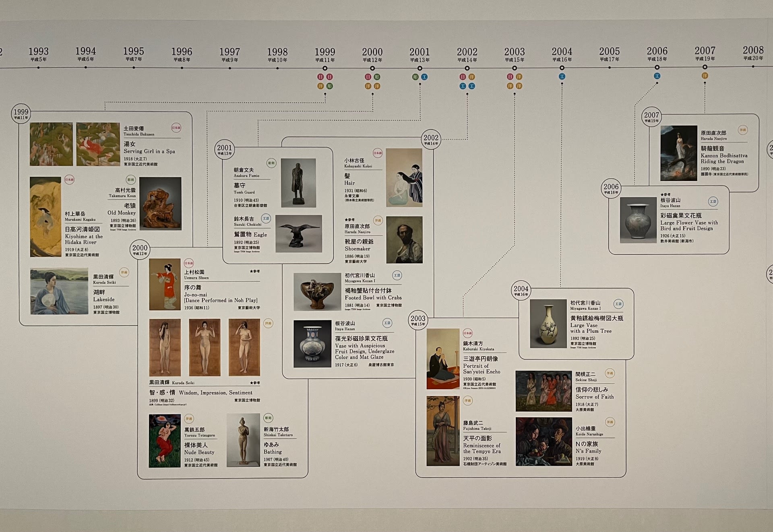Click the 工芸 badge beside Suzuki Chokichi
Image resolution: width=773 pixels, height=532 pixels.
pyautogui.click(x=266, y=219)
